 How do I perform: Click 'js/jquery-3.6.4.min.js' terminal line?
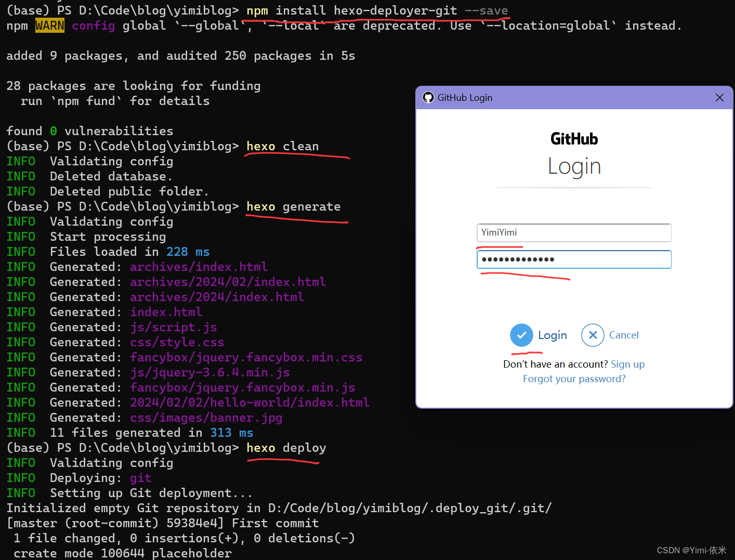coord(209,372)
